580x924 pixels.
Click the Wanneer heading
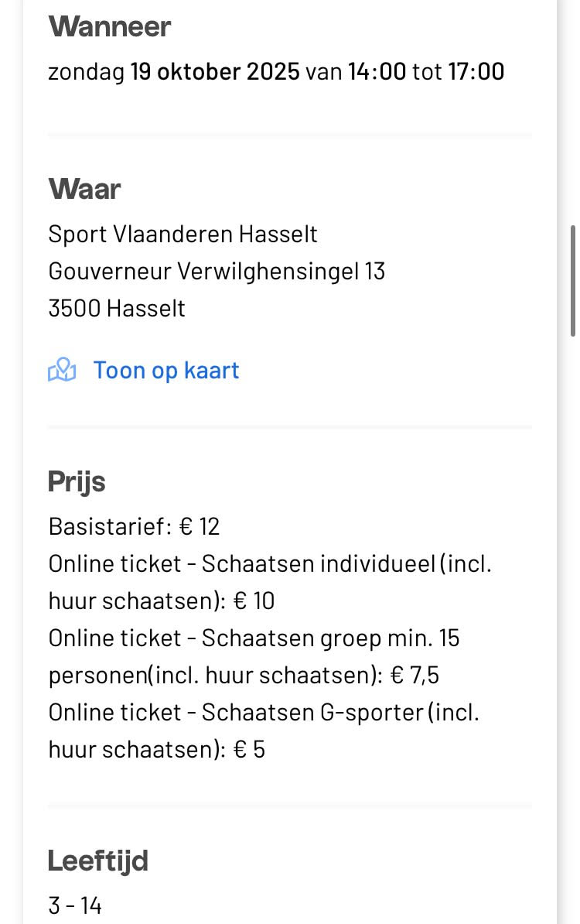(109, 27)
